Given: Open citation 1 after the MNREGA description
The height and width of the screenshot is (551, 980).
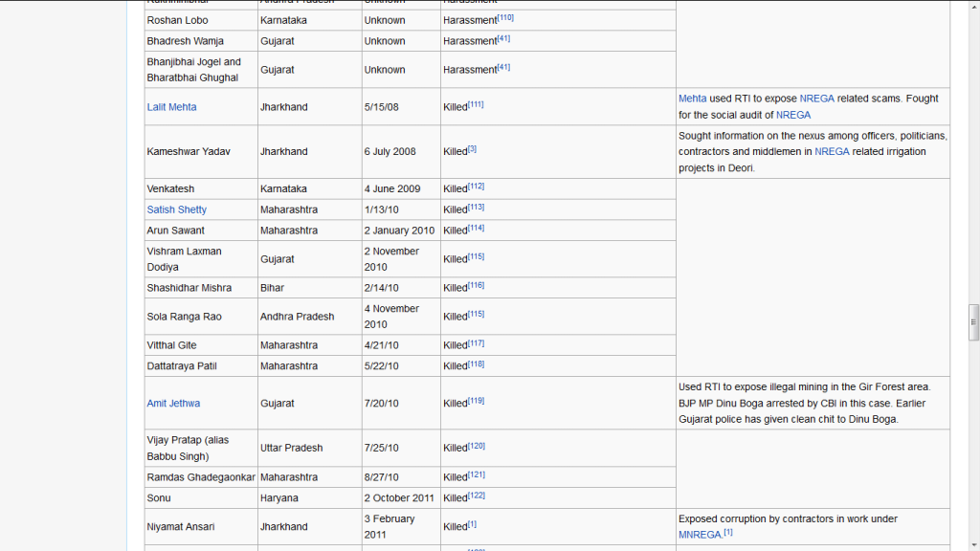Looking at the screenshot, I should [728, 532].
